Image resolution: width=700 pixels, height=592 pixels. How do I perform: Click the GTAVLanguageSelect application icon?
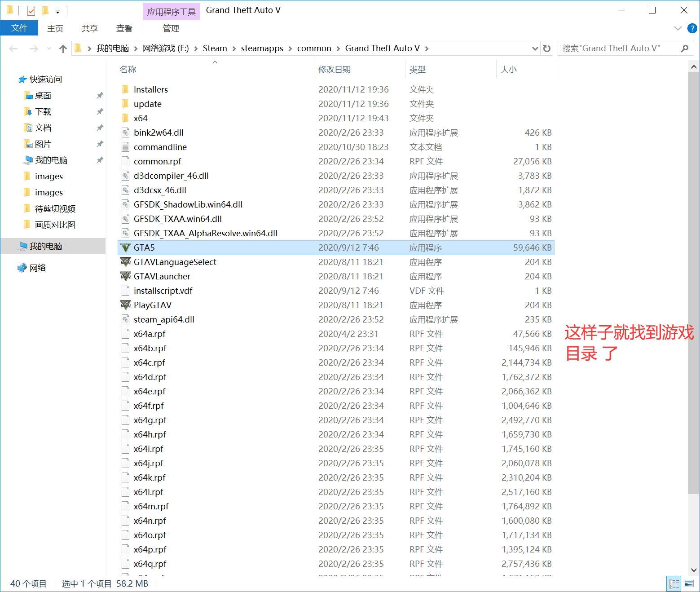tap(126, 262)
